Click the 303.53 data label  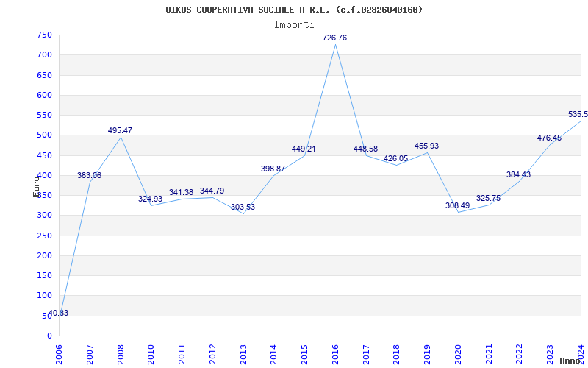(243, 207)
